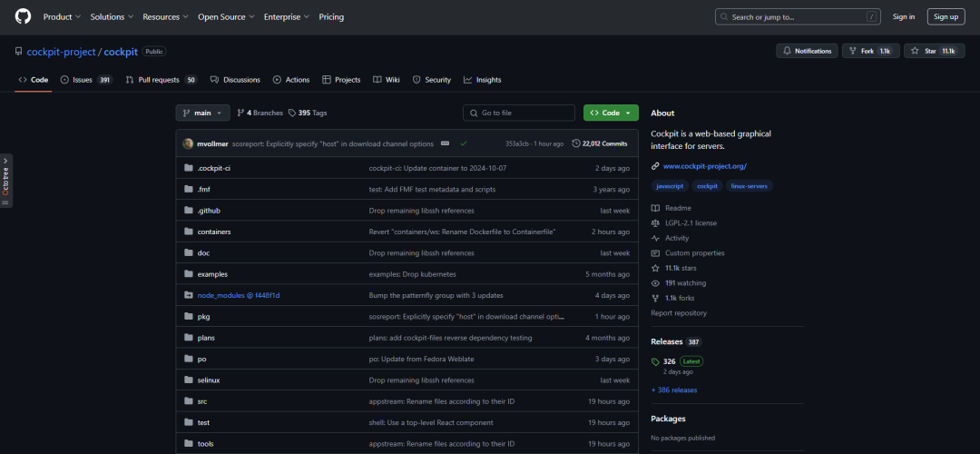Open commit 'examples: Drop kubernetes'
Viewport: 980px width, 454px height.
(x=413, y=274)
